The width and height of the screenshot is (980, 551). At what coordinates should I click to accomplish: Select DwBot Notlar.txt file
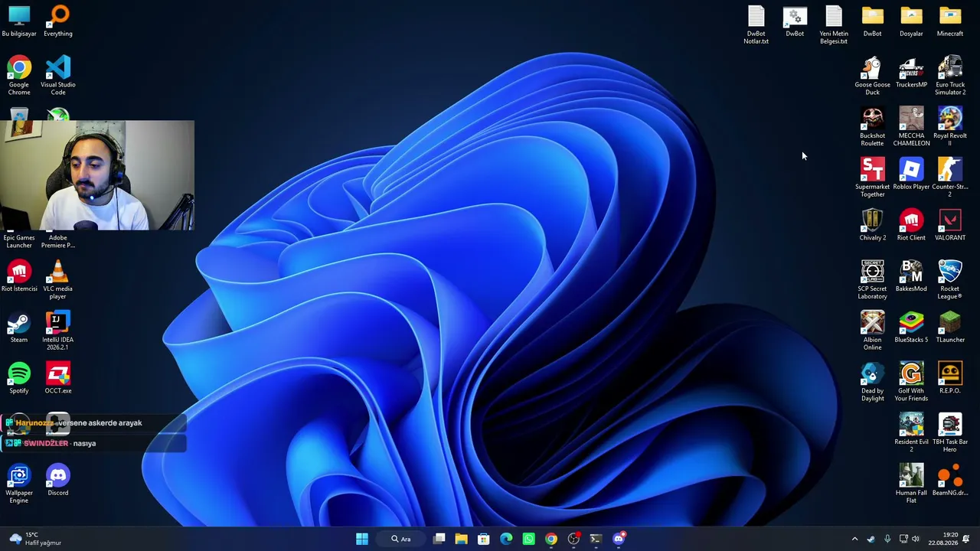(756, 24)
